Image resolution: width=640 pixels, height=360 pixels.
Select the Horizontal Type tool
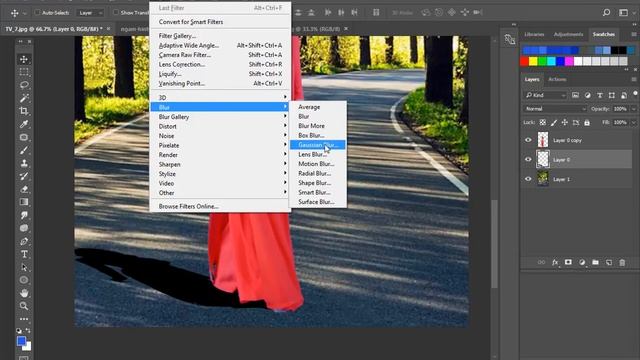point(24,254)
